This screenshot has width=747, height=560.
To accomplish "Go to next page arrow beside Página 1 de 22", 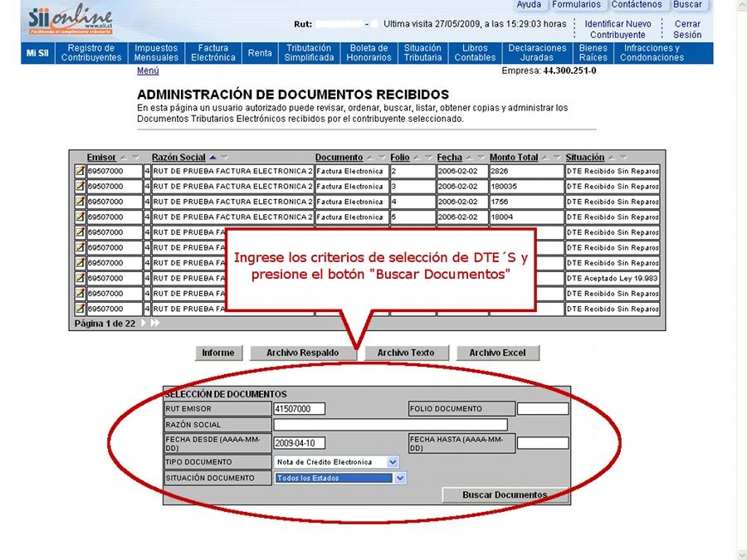I will coord(144,323).
